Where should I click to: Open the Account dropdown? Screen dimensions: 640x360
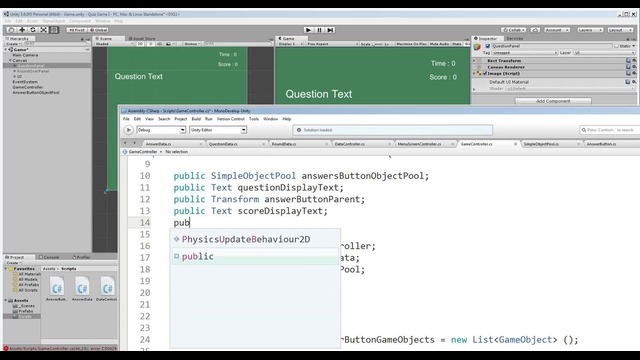point(557,30)
